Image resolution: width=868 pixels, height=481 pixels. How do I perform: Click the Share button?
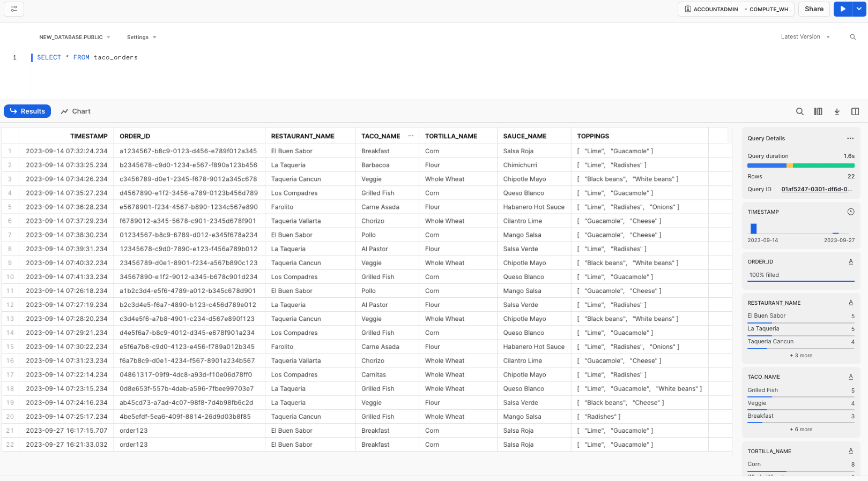814,9
